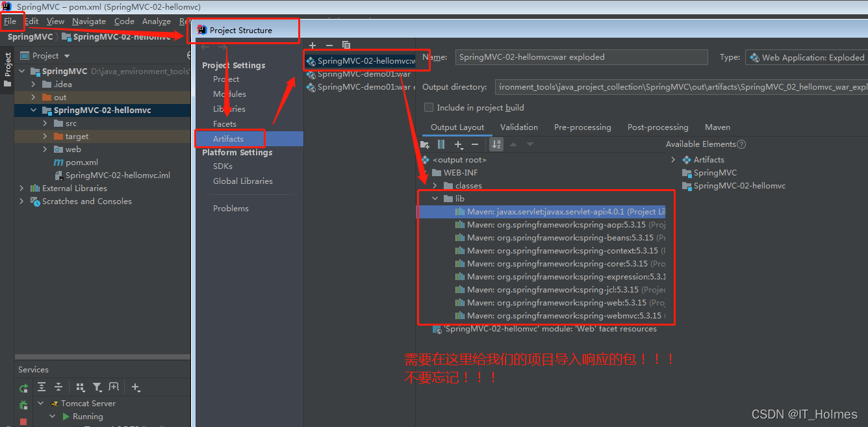Select spring-aop:5.3.15 library entry

pos(560,225)
